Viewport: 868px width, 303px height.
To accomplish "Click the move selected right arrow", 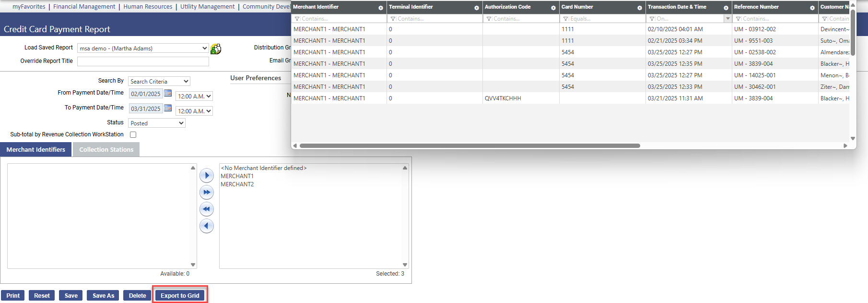I will 207,175.
